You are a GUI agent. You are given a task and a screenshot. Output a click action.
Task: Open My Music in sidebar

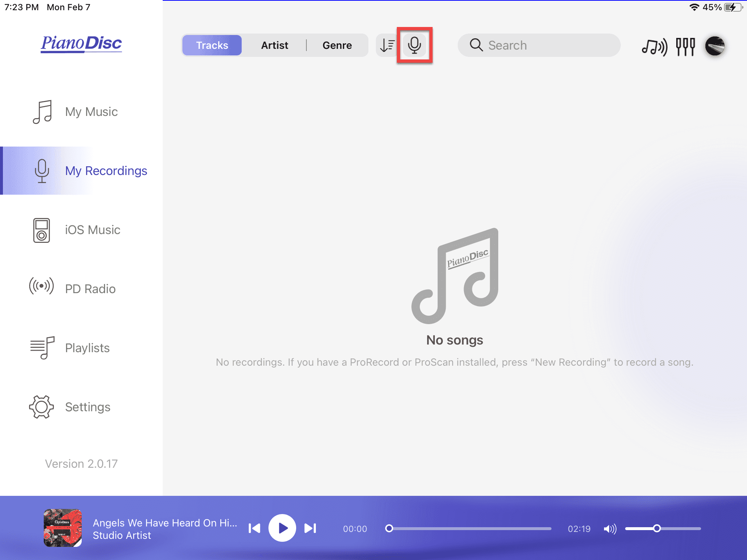coord(81,112)
